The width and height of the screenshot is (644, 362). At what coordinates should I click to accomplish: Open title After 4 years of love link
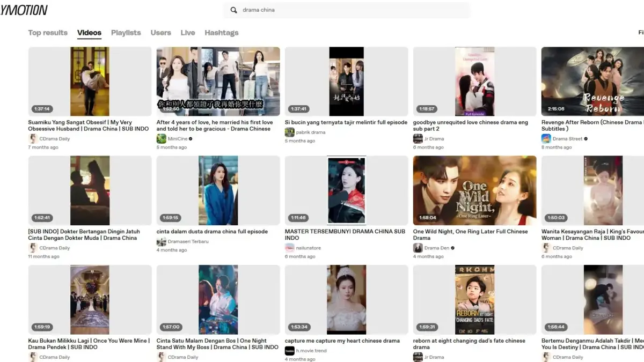[x=215, y=125]
